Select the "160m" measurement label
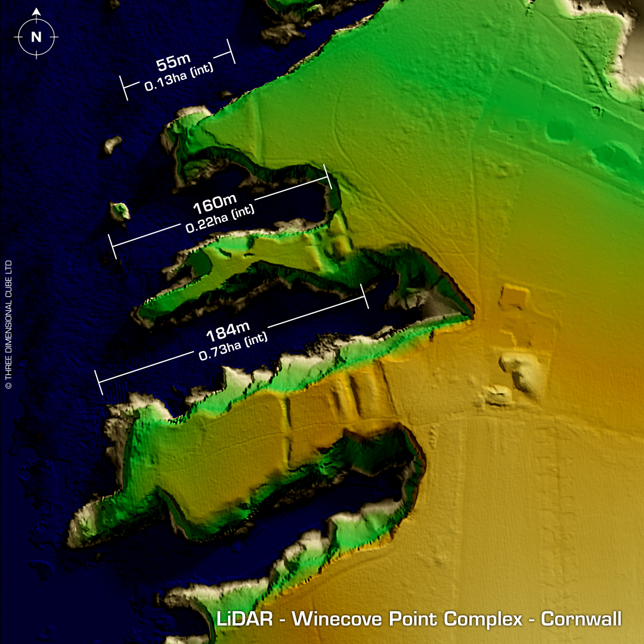Screen dimensions: 644x644 click(215, 204)
